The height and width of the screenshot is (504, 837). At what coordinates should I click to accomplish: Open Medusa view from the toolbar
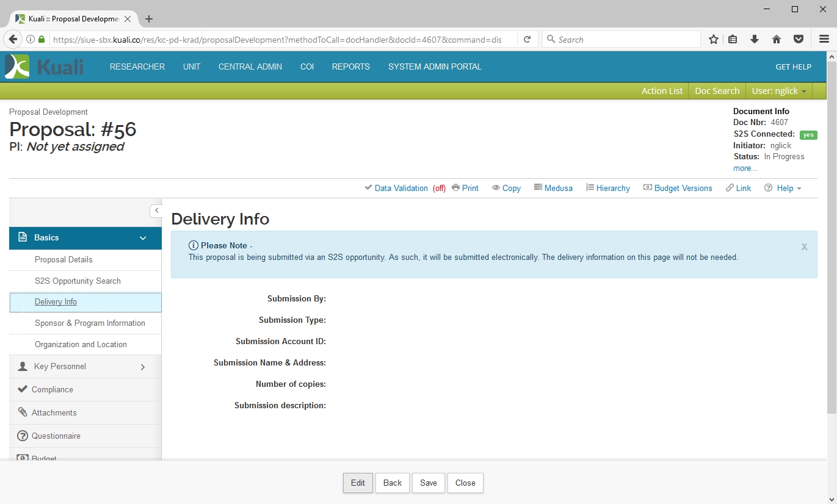point(553,188)
